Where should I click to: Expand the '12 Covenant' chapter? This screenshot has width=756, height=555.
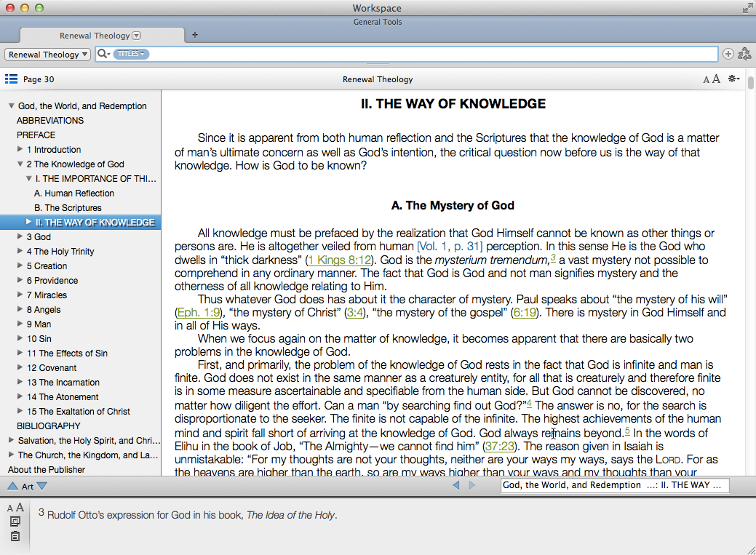click(x=20, y=367)
